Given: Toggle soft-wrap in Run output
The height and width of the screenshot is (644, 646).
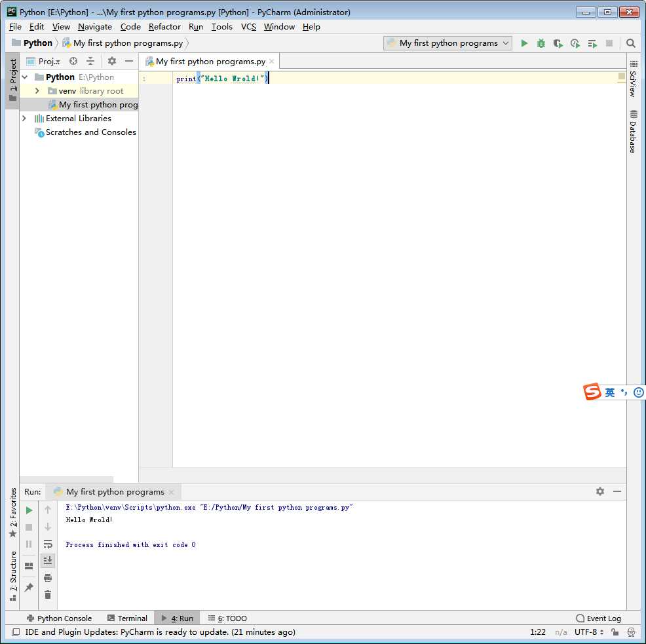Looking at the screenshot, I should pyautogui.click(x=48, y=544).
